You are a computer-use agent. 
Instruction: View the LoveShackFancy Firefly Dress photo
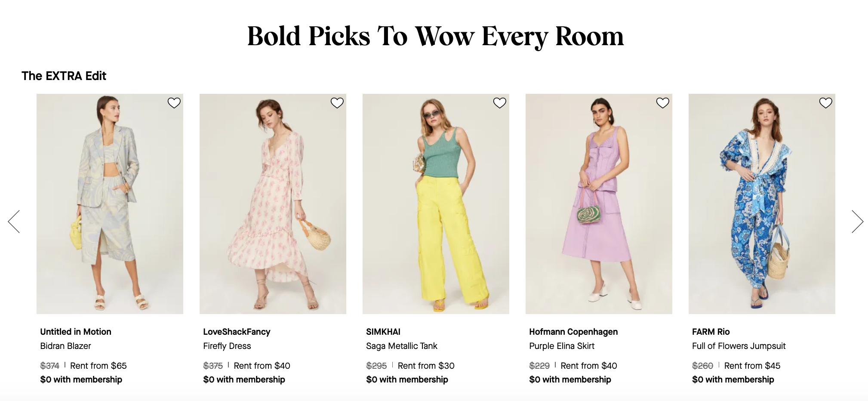click(x=273, y=204)
